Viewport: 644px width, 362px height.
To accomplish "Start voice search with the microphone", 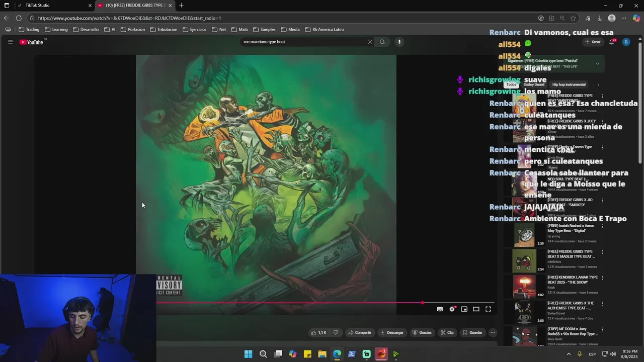I will click(399, 42).
